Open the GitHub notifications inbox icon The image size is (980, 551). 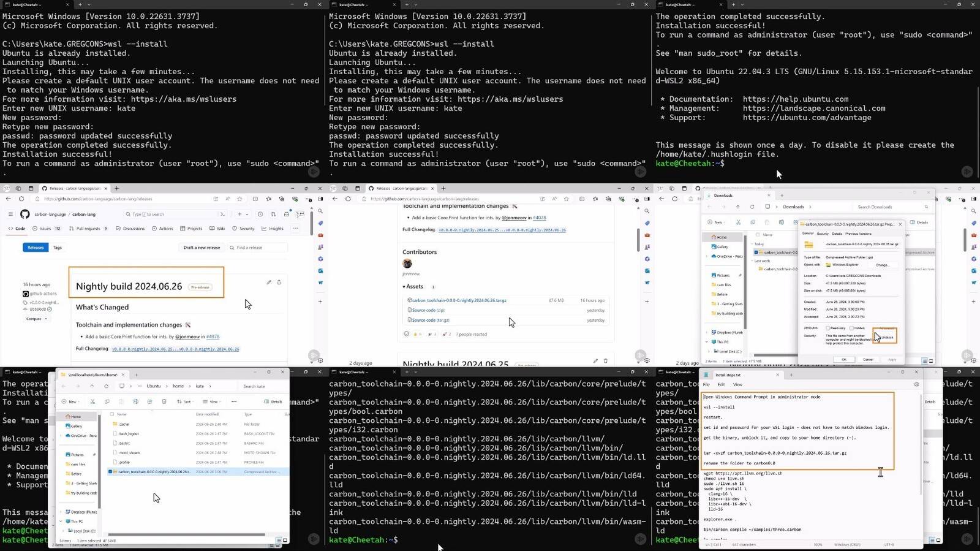[287, 214]
